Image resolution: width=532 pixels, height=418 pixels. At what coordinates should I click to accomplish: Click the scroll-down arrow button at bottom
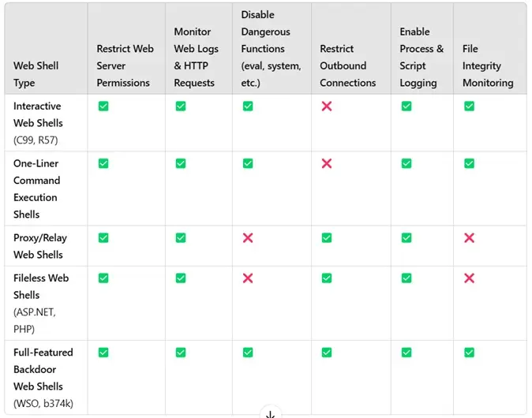270,413
